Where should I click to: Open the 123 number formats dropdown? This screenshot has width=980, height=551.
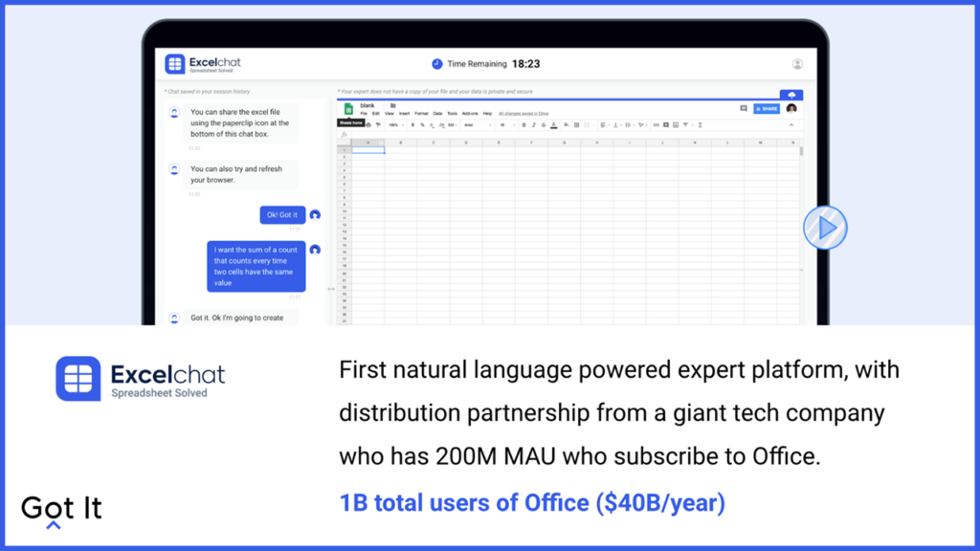point(452,125)
